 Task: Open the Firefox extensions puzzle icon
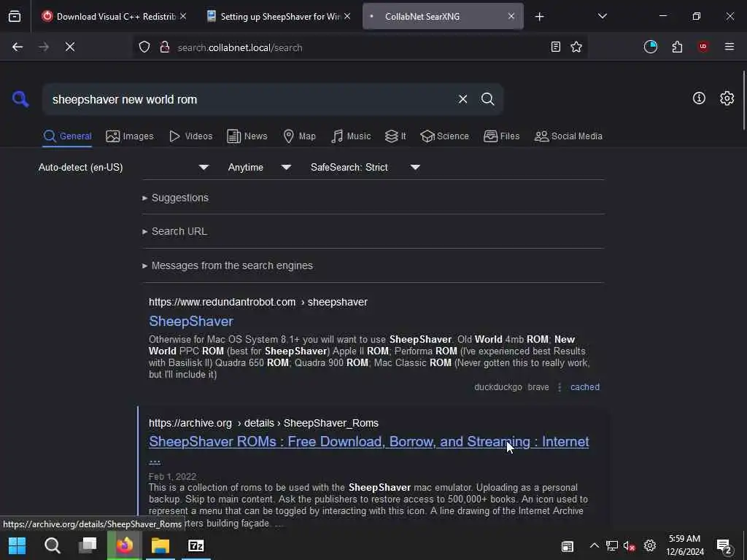tap(677, 47)
